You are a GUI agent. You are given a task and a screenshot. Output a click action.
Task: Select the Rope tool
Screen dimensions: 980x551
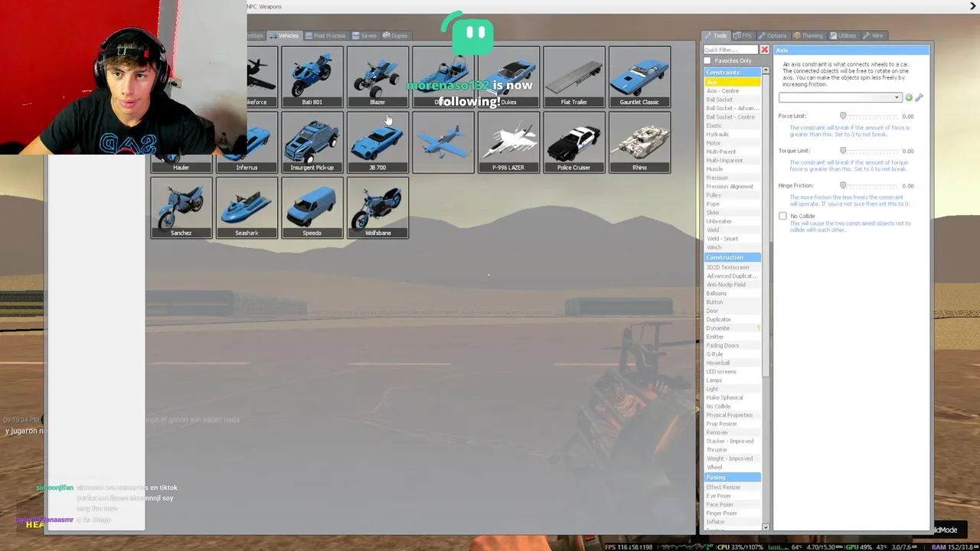click(732, 204)
